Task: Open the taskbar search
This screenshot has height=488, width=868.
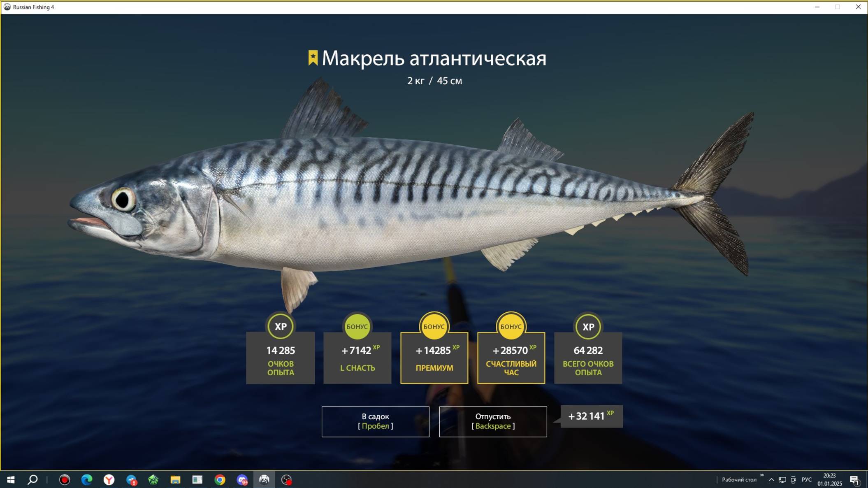Action: pyautogui.click(x=32, y=480)
